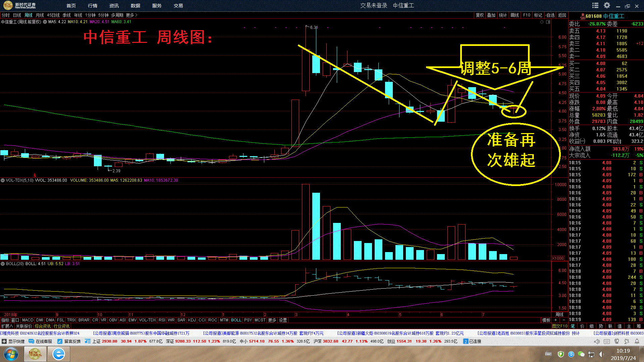Viewport: 644px width, 362px height.
Task: Click the diamond marker icon above chart
Action: (x=542, y=22)
